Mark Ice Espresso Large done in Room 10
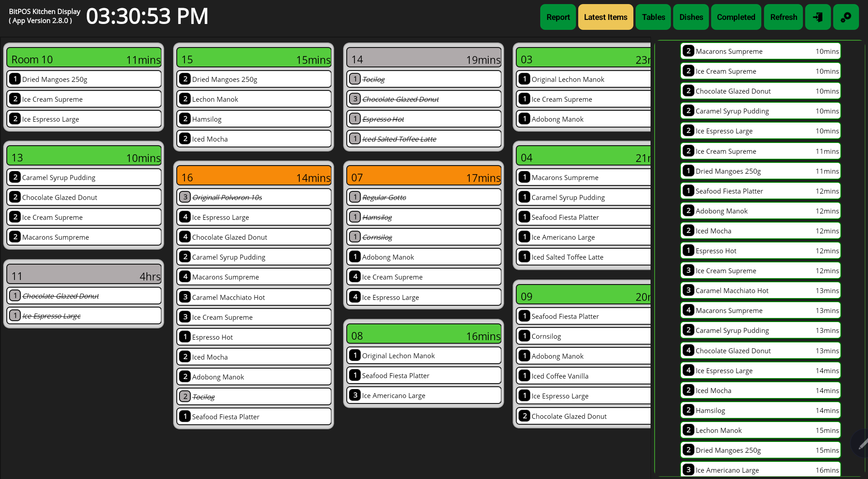 point(84,119)
